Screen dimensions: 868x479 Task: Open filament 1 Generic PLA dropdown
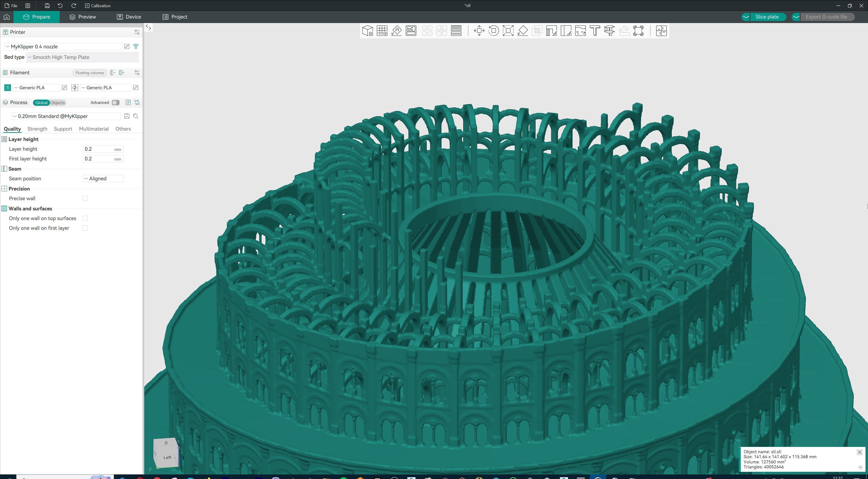point(36,88)
